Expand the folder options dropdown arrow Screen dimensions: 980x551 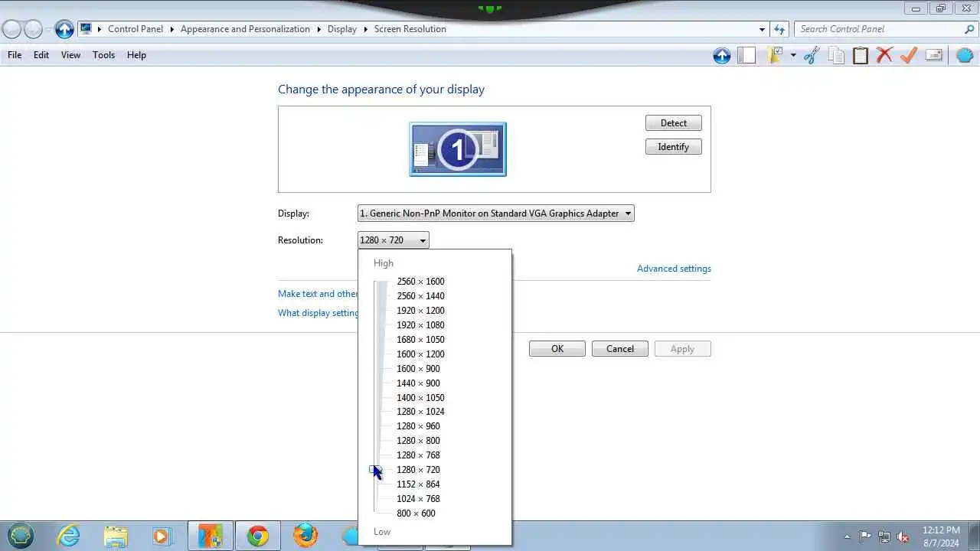(793, 55)
